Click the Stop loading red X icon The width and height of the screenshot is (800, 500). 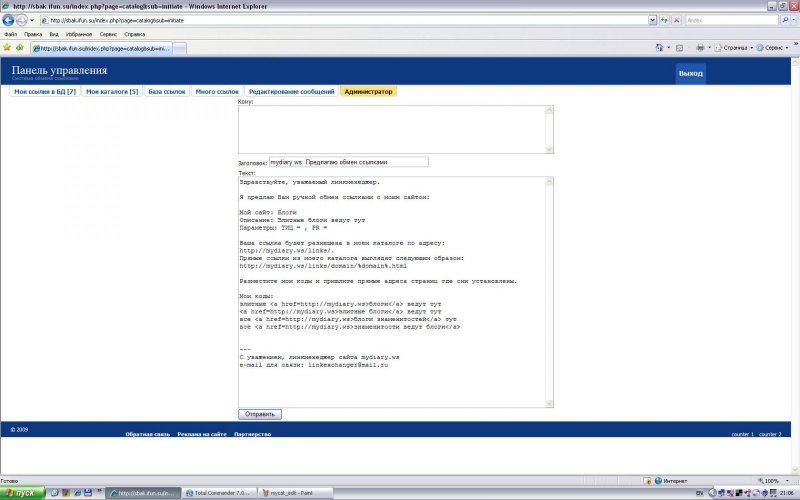[x=678, y=20]
